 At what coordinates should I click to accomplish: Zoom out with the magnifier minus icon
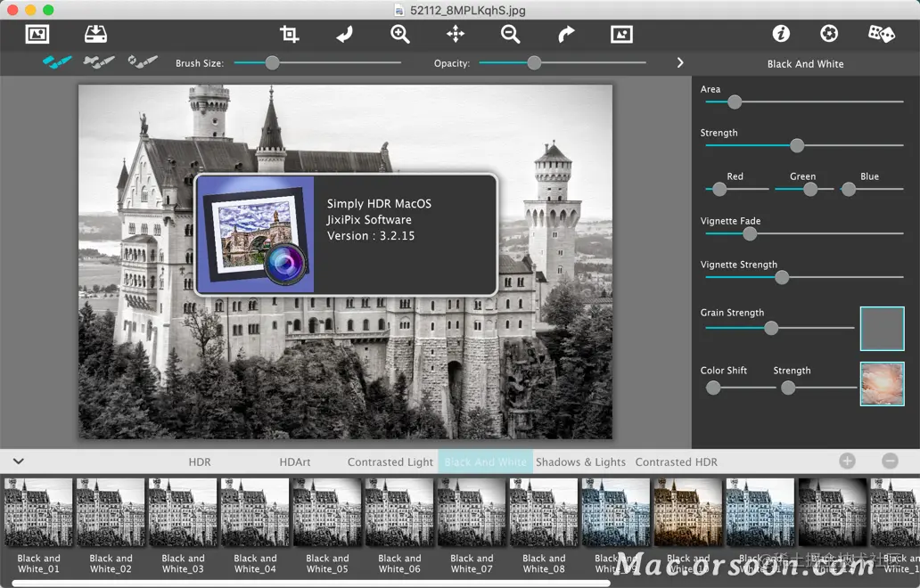(511, 34)
